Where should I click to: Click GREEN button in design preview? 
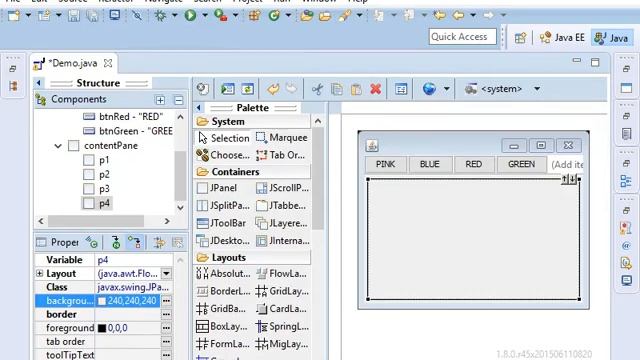point(521,164)
